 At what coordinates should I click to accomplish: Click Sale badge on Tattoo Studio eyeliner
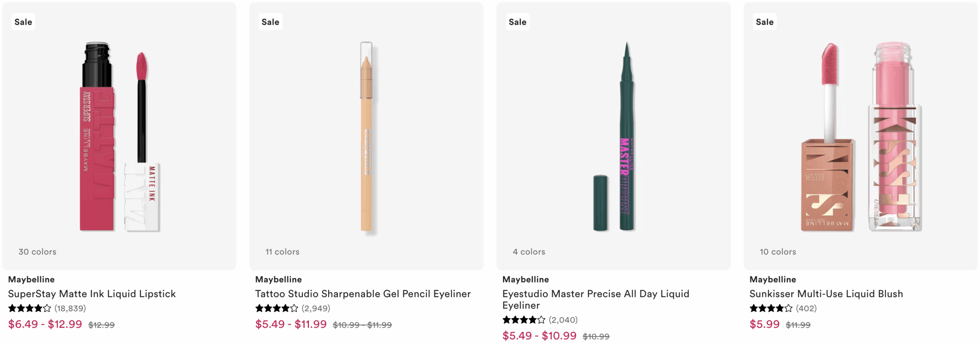pyautogui.click(x=270, y=22)
